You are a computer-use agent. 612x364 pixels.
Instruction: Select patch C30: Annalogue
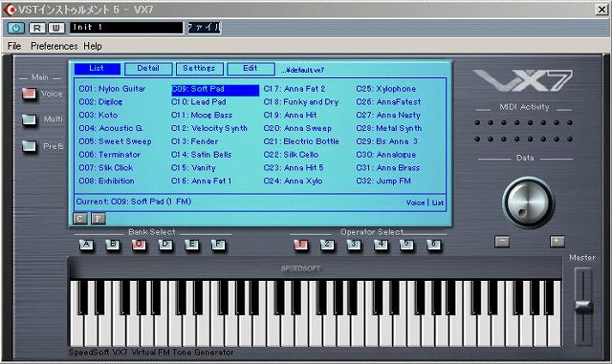pyautogui.click(x=386, y=155)
